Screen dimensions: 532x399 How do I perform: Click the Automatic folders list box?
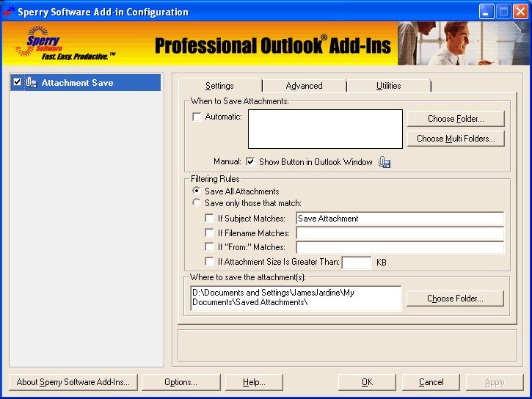[325, 129]
